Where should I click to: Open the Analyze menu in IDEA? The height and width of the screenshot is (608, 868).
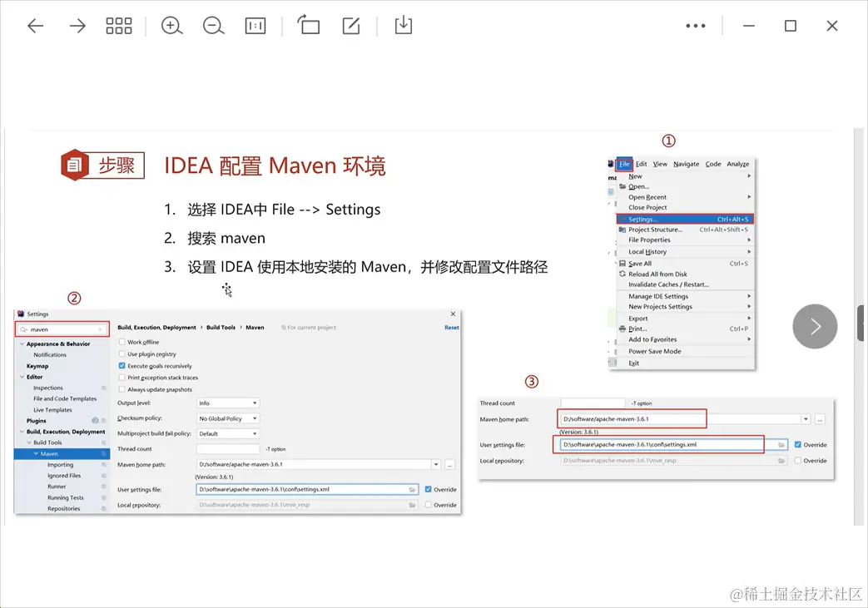(738, 164)
